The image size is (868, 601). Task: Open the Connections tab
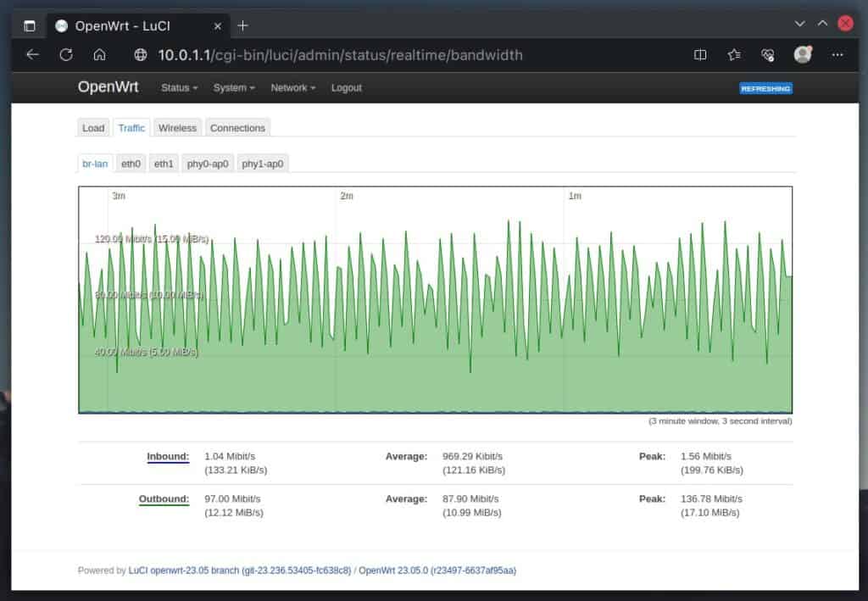[237, 128]
